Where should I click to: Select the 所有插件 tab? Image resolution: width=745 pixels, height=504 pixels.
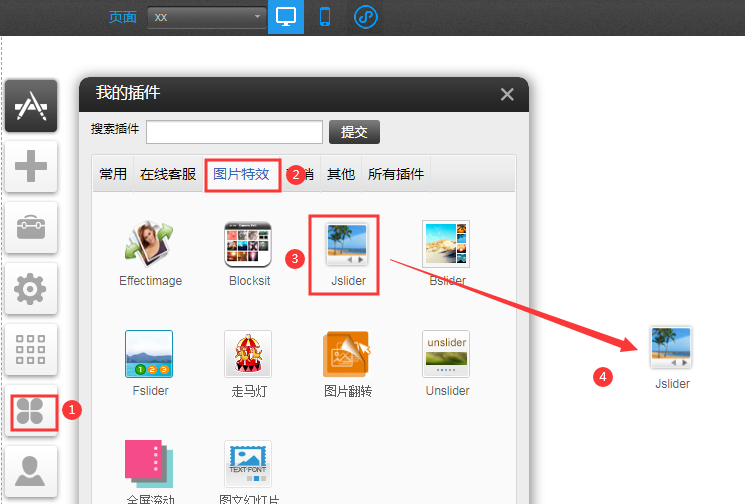point(396,174)
